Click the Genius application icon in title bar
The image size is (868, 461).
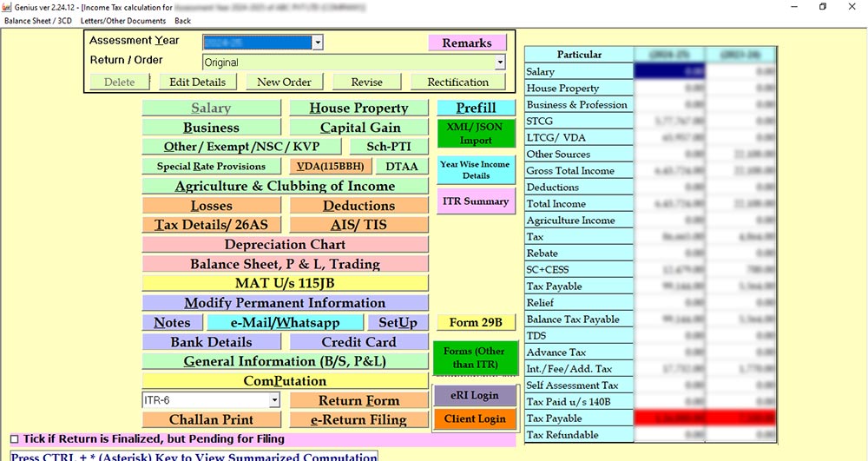[x=7, y=6]
